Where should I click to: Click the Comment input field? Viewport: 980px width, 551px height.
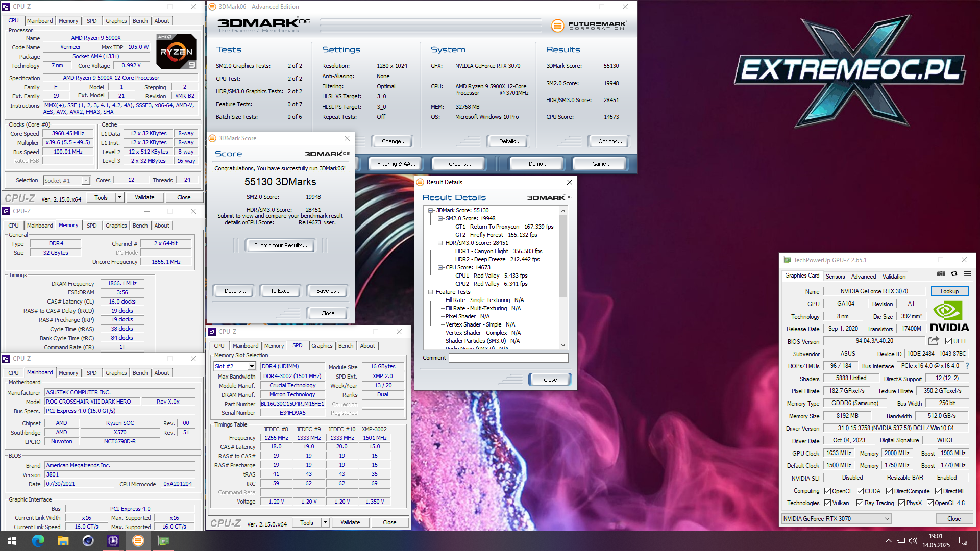click(508, 358)
